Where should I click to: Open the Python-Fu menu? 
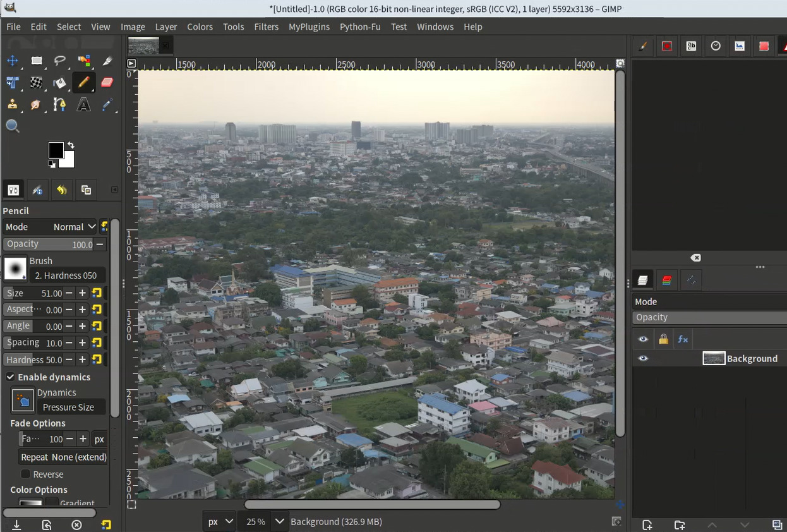[359, 27]
